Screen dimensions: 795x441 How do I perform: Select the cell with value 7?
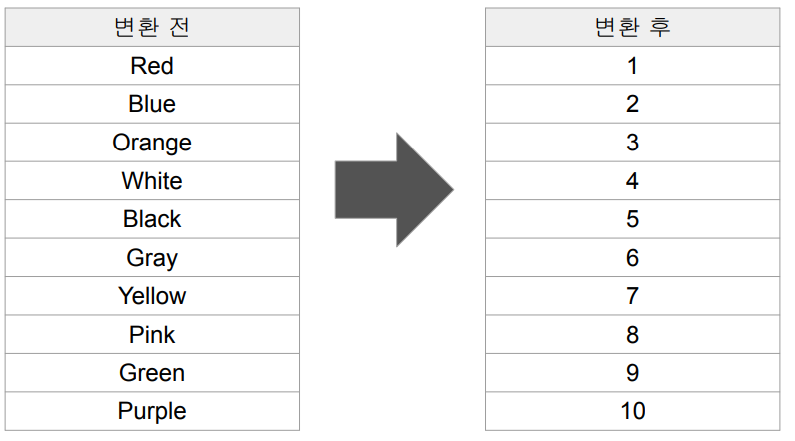pyautogui.click(x=632, y=296)
